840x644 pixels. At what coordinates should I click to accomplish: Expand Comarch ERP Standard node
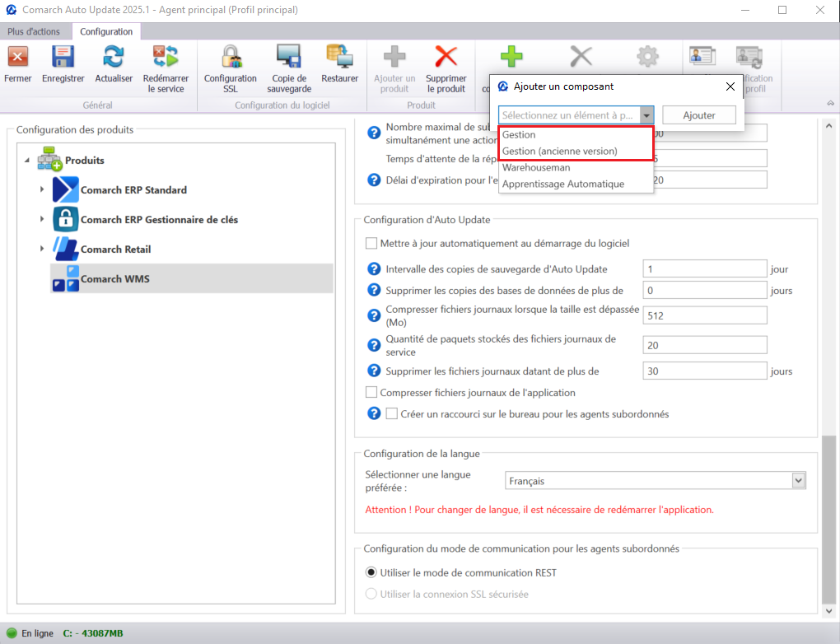(42, 189)
